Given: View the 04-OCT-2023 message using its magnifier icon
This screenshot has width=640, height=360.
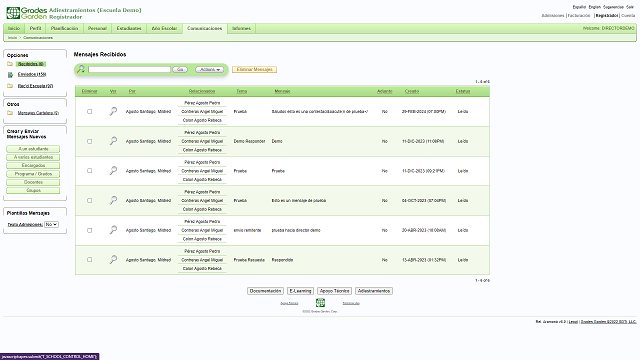Looking at the screenshot, I should 113,200.
